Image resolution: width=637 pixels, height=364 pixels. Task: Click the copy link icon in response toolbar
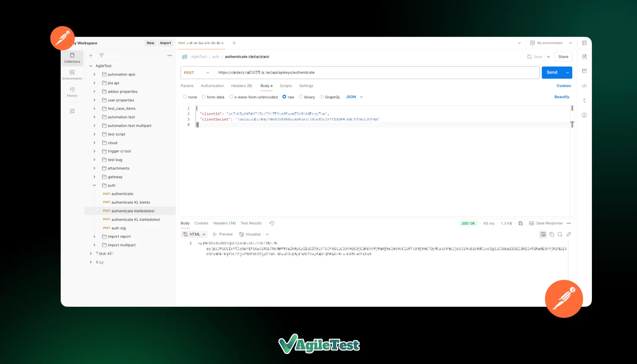[569, 234]
